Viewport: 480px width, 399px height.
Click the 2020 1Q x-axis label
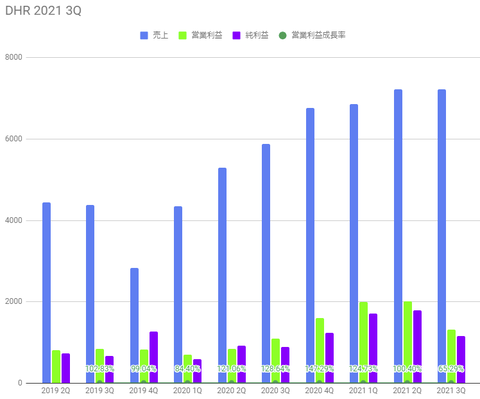coord(187,390)
